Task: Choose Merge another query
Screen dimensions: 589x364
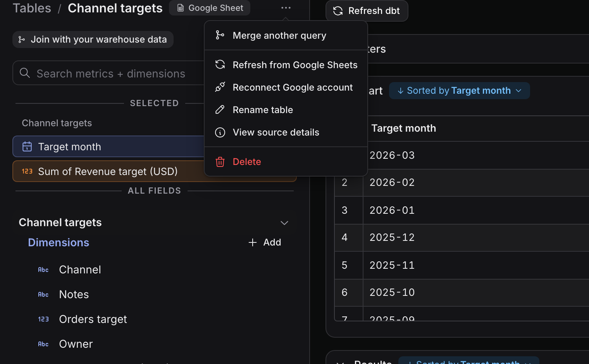Action: (x=279, y=36)
